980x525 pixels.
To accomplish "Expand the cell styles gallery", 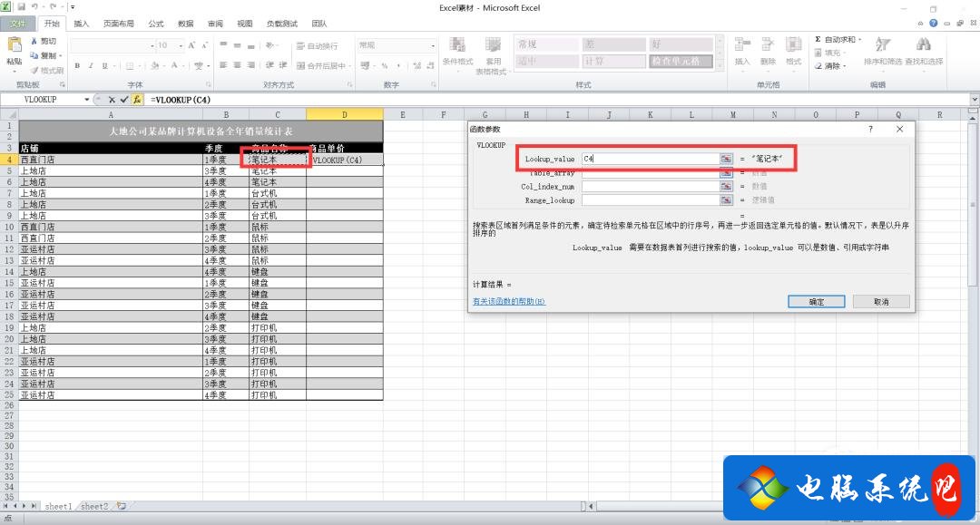I will [x=720, y=63].
